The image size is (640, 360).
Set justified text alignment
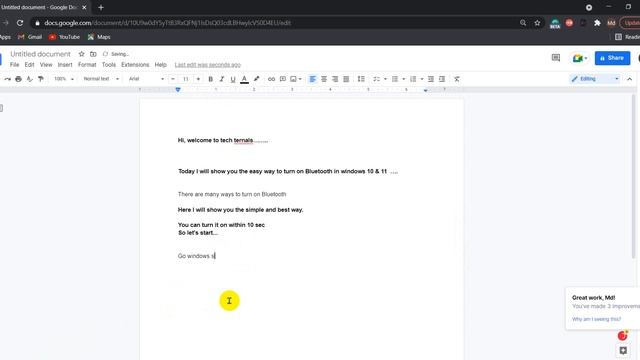click(x=346, y=79)
